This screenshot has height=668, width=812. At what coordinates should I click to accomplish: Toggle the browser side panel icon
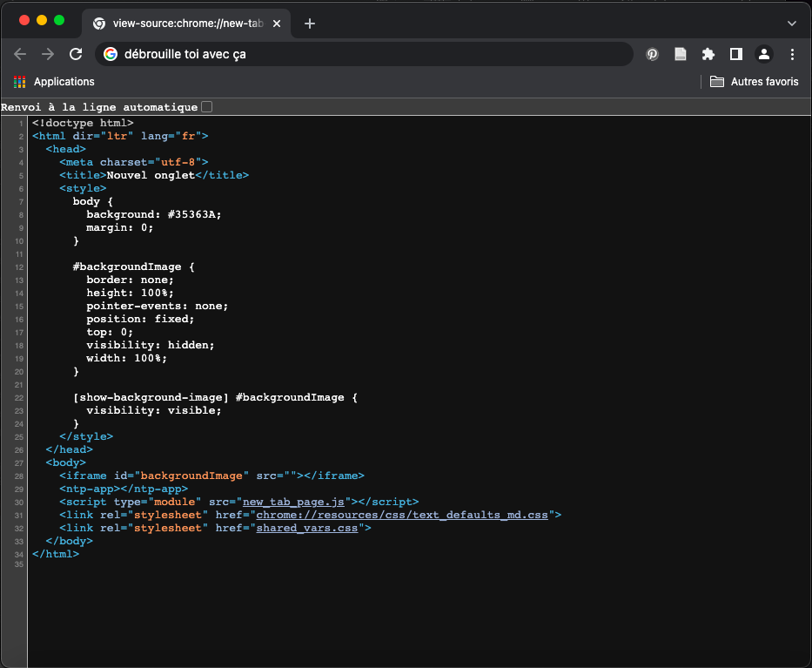(736, 54)
